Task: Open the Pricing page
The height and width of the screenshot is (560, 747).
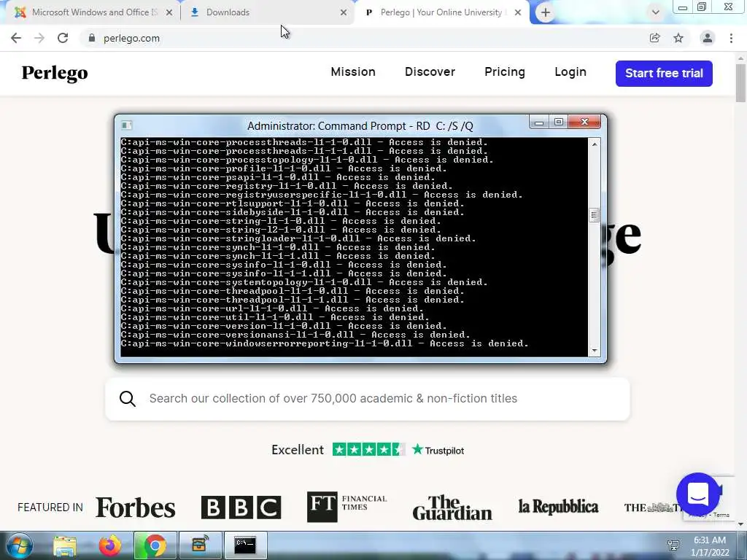Action: 505,72
